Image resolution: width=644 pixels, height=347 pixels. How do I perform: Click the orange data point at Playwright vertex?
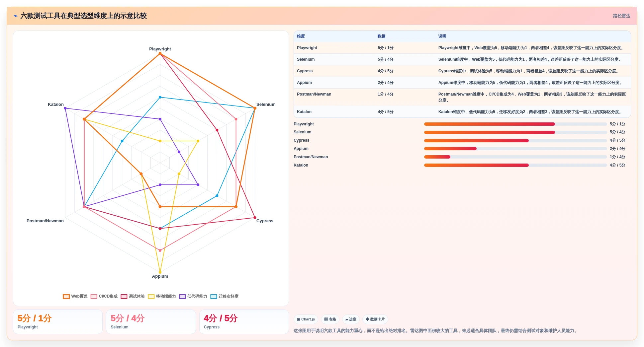(x=160, y=53)
